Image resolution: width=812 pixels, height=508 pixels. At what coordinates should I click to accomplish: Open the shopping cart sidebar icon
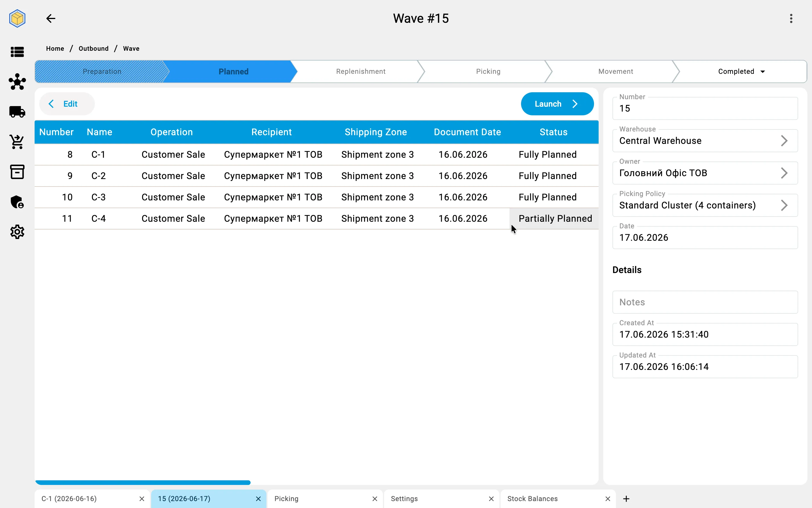17,142
